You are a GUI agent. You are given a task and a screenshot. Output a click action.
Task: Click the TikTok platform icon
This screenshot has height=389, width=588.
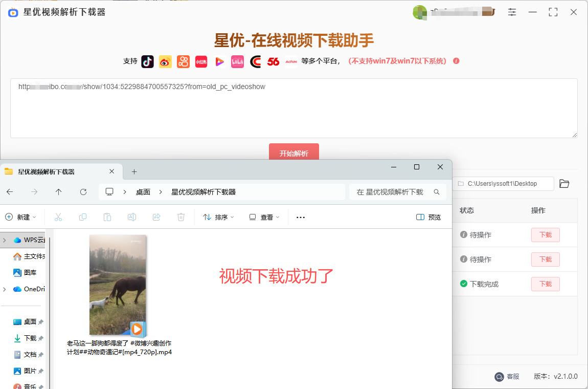[147, 61]
